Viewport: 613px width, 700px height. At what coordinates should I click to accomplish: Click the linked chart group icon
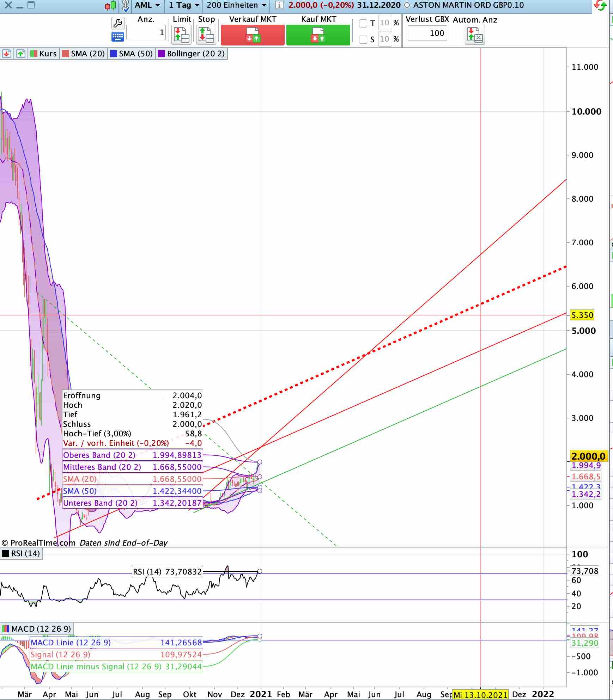point(126,6)
